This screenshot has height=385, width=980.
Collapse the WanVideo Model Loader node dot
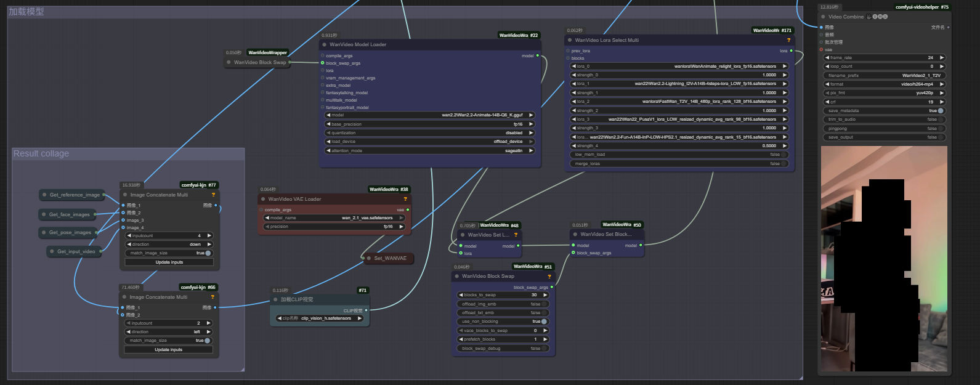click(324, 44)
